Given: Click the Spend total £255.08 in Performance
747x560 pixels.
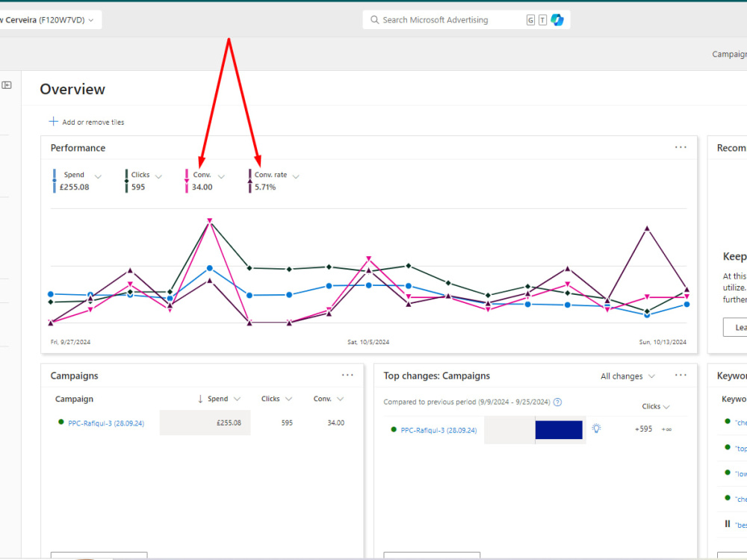Looking at the screenshot, I should coord(74,187).
